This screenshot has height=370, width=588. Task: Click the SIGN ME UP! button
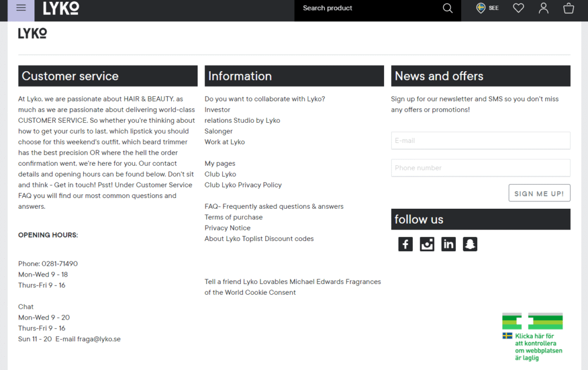[539, 193]
